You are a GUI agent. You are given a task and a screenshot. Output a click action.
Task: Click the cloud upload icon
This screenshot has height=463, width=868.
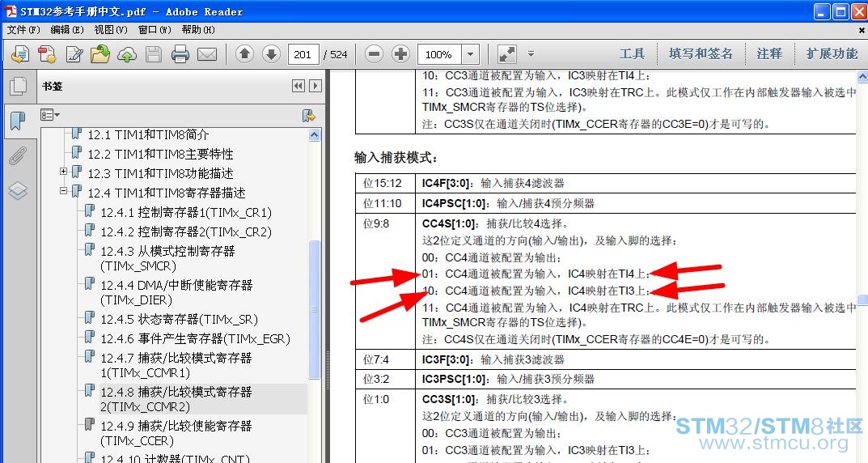tap(127, 54)
